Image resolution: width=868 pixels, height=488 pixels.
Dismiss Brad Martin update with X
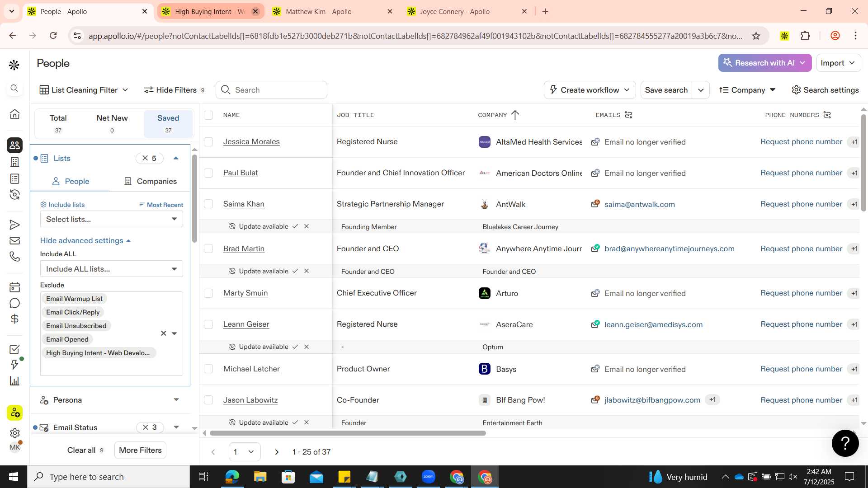pos(307,271)
